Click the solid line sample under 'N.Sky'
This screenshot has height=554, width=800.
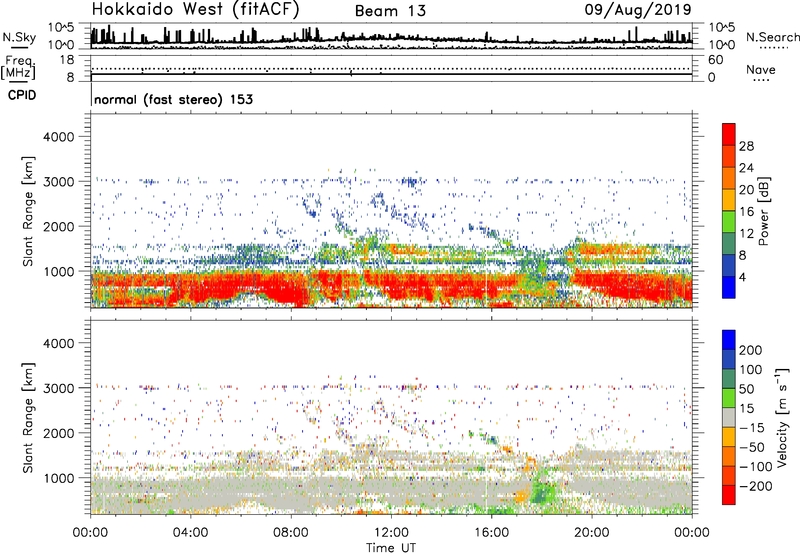point(19,47)
